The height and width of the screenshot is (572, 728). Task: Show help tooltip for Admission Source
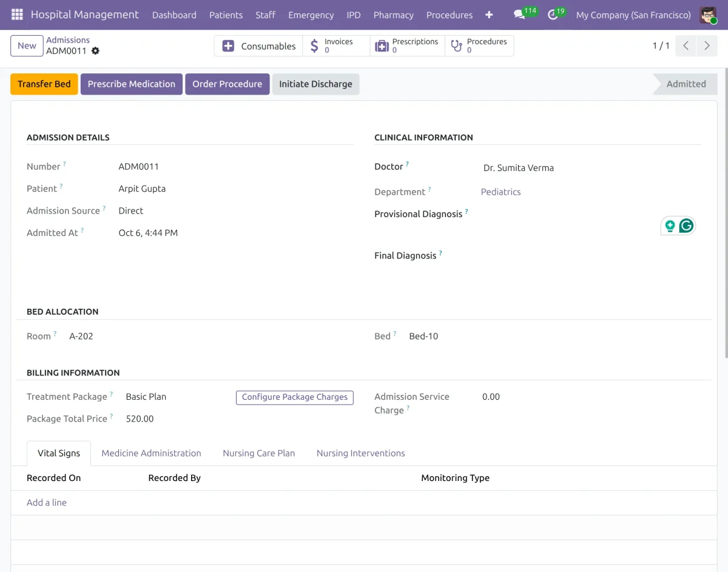point(104,208)
